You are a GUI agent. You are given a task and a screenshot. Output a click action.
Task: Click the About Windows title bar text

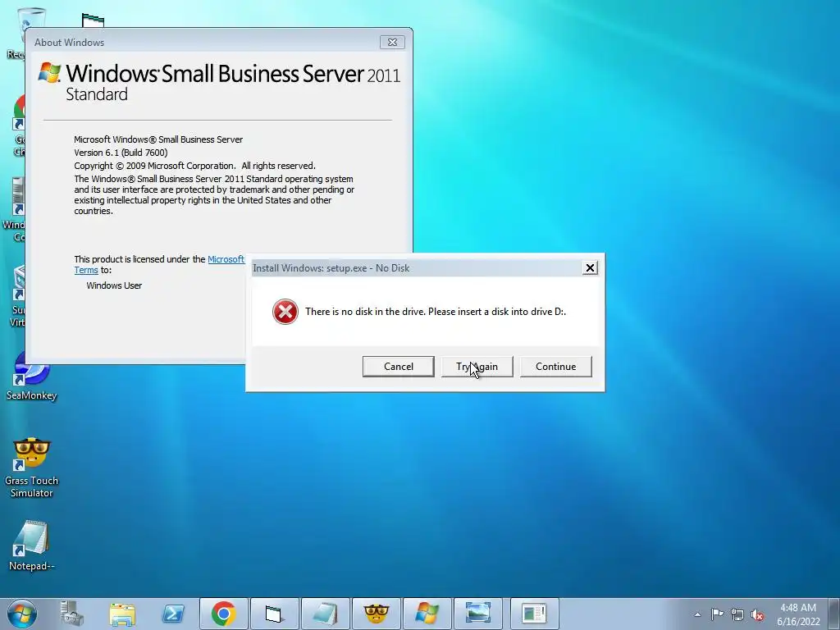(69, 43)
